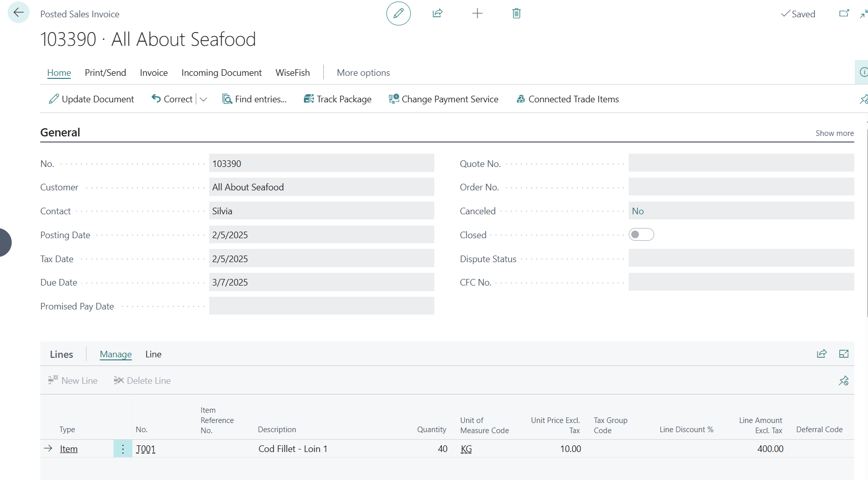Click the Lines section share icon

[821, 354]
